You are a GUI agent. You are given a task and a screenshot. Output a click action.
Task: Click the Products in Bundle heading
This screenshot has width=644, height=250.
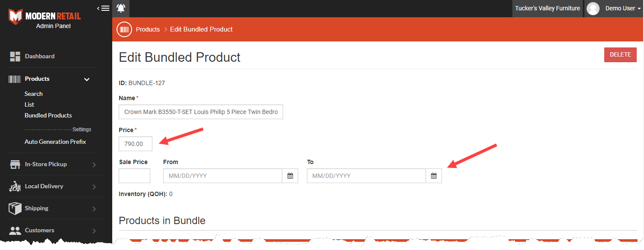(x=162, y=221)
